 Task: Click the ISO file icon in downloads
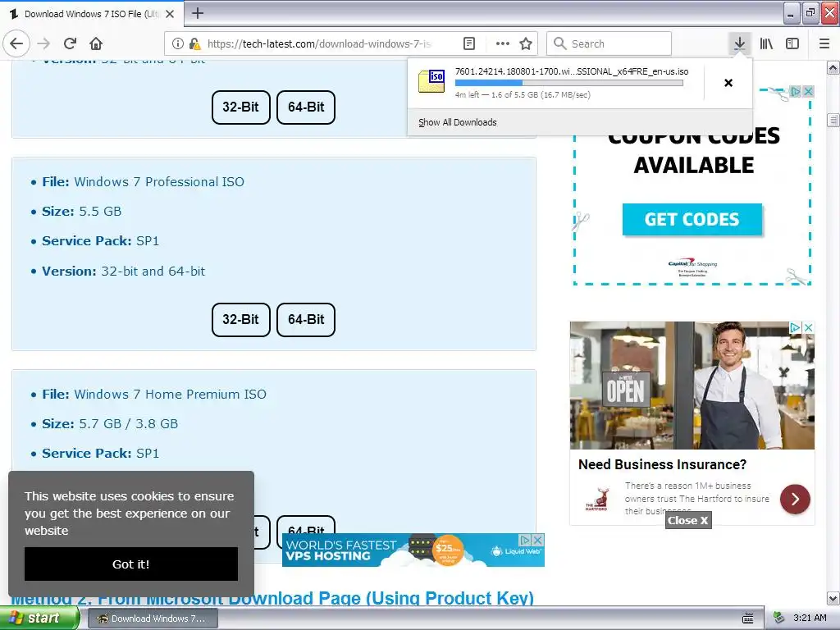pyautogui.click(x=431, y=81)
